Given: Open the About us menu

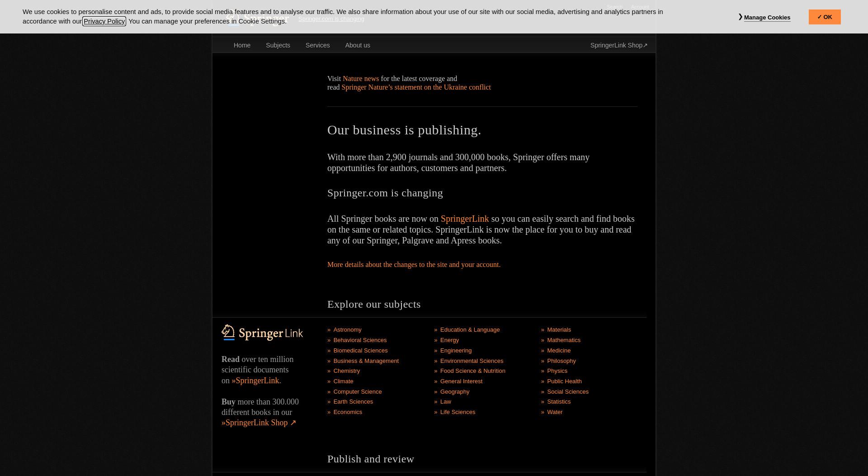Looking at the screenshot, I should 358,45.
